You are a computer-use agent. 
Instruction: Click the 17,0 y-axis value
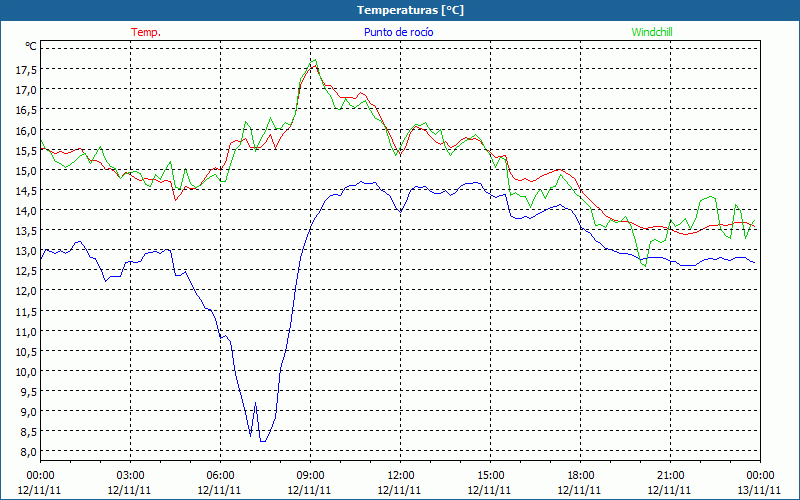click(26, 90)
